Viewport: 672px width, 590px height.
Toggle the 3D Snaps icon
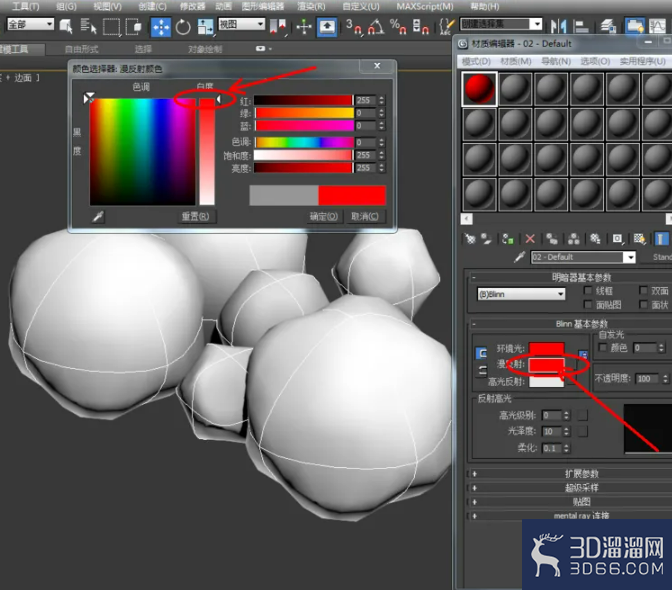(354, 27)
